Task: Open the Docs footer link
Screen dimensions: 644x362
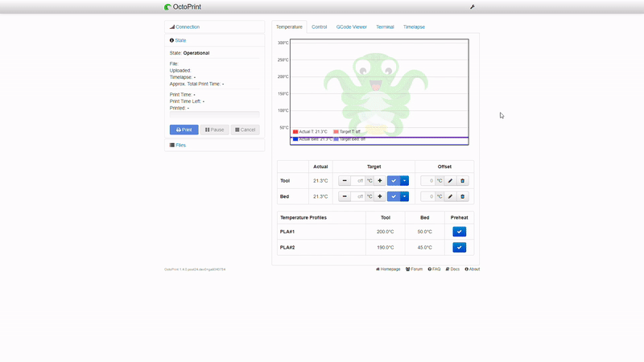Action: (452, 269)
